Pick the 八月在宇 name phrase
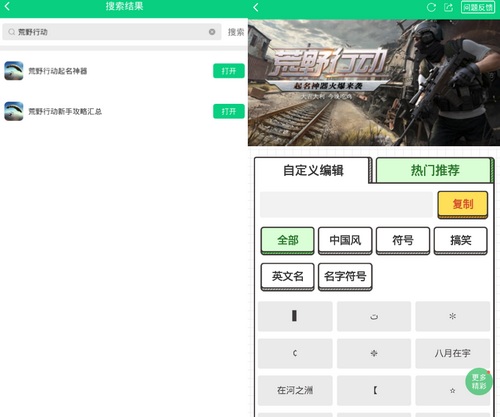 tap(452, 353)
